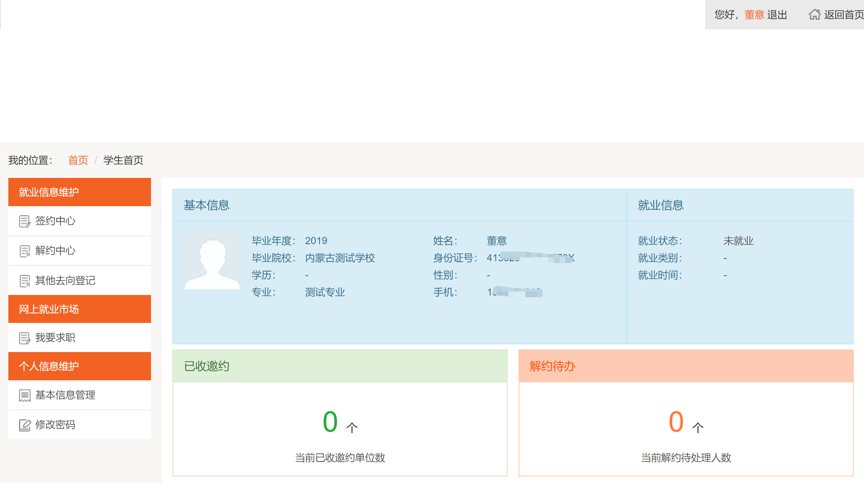The width and height of the screenshot is (864, 483).
Task: Collapse the 个人信息维护 sidebar section
Action: [79, 366]
